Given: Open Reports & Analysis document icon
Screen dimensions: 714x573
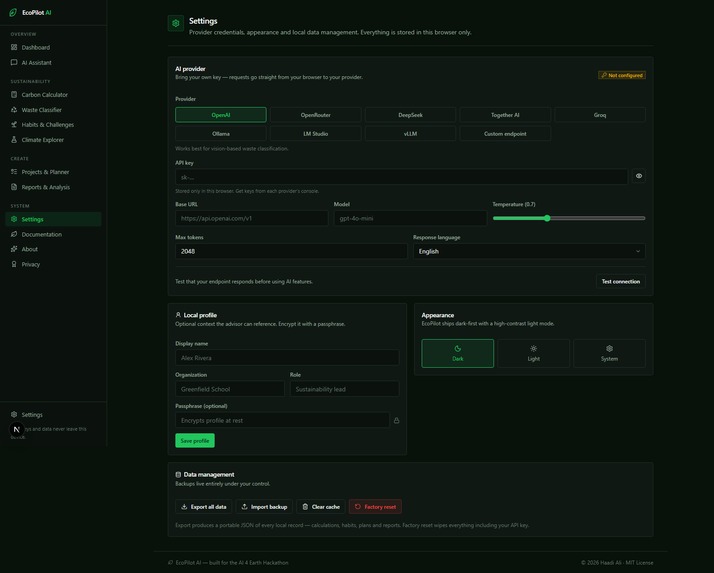Looking at the screenshot, I should click(x=14, y=187).
